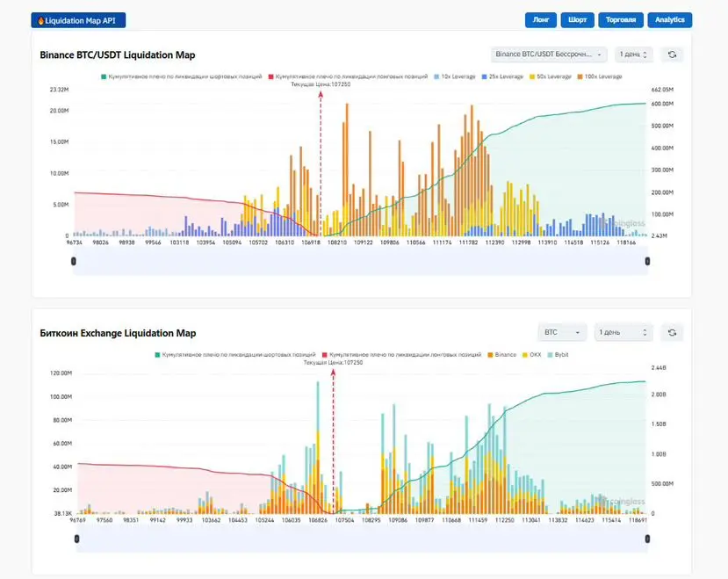The height and width of the screenshot is (579, 728).
Task: Toggle the OKX legend series
Action: pos(531,355)
